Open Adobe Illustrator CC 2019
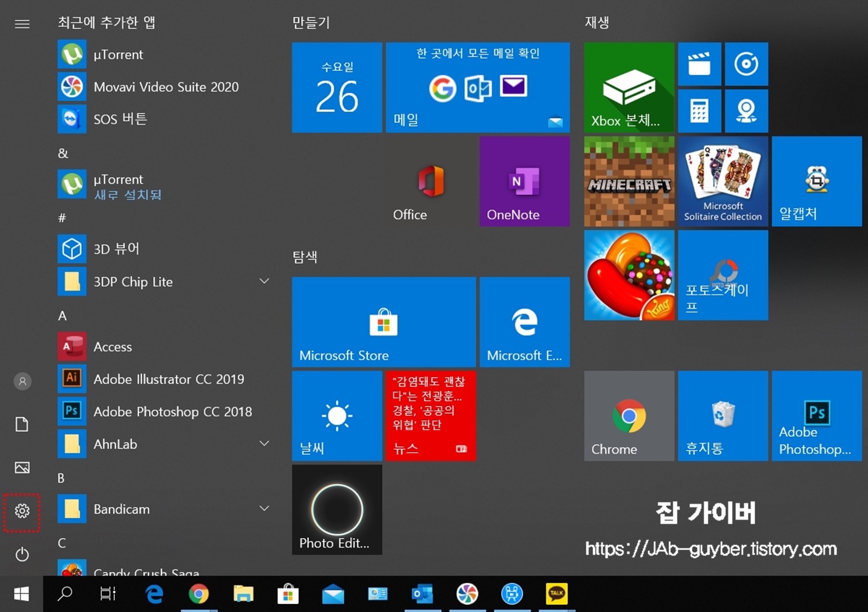Viewport: 868px width, 612px height. click(x=164, y=379)
